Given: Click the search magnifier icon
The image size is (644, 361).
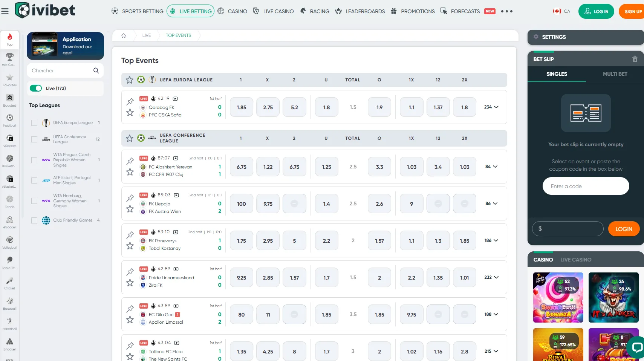Looking at the screenshot, I should 96,70.
